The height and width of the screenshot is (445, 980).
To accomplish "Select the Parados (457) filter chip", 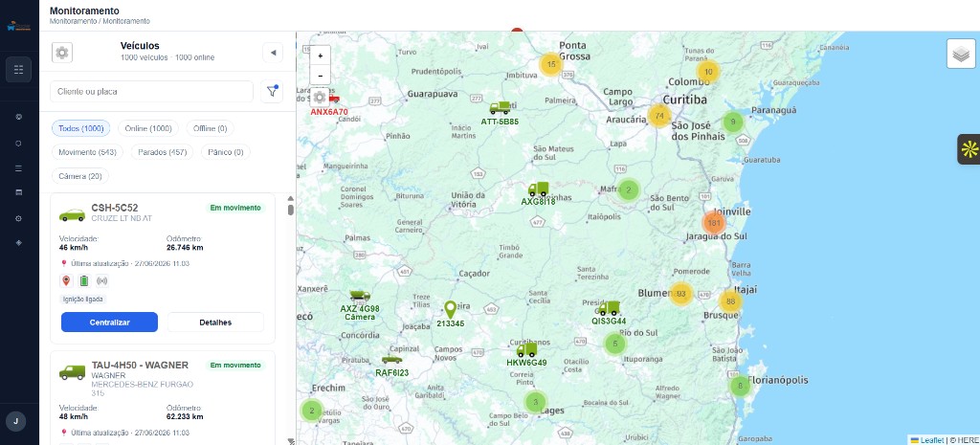I will [162, 152].
